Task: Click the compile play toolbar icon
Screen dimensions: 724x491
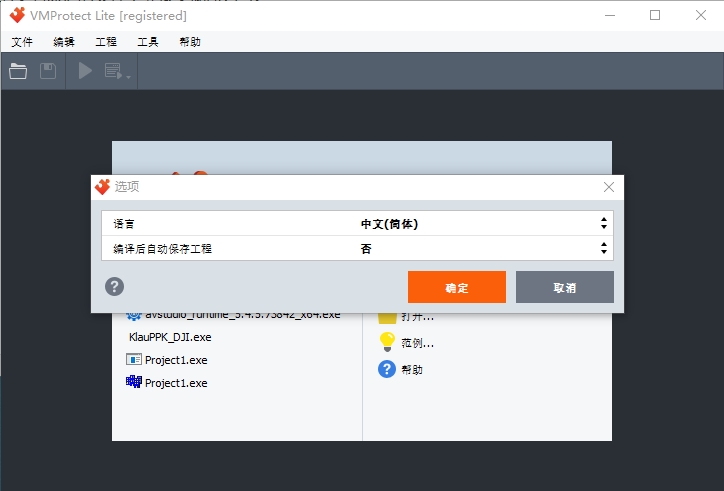Action: 85,71
